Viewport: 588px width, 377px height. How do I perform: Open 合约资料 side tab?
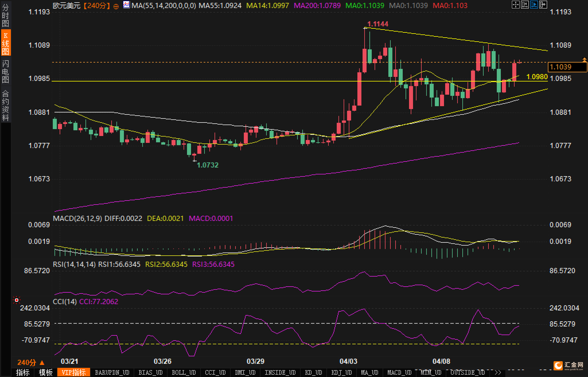point(5,105)
